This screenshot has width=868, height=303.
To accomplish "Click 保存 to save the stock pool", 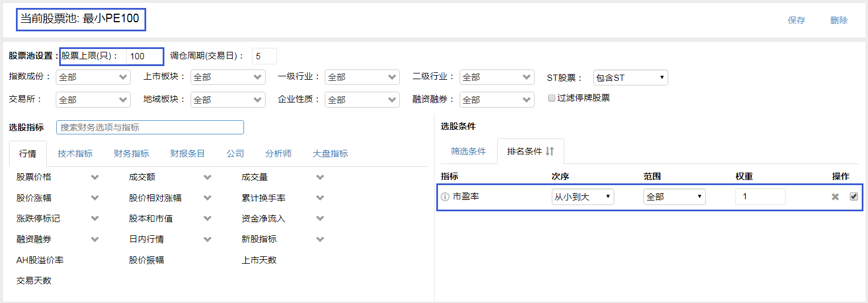I will tap(796, 20).
